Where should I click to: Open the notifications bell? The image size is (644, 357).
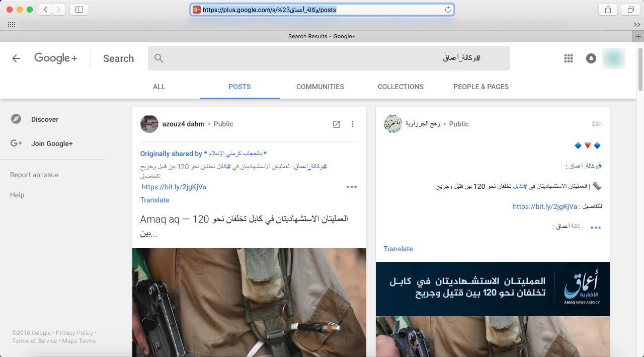[591, 58]
